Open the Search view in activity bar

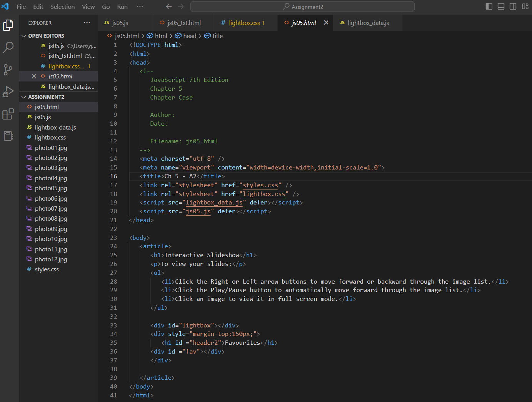pos(8,47)
